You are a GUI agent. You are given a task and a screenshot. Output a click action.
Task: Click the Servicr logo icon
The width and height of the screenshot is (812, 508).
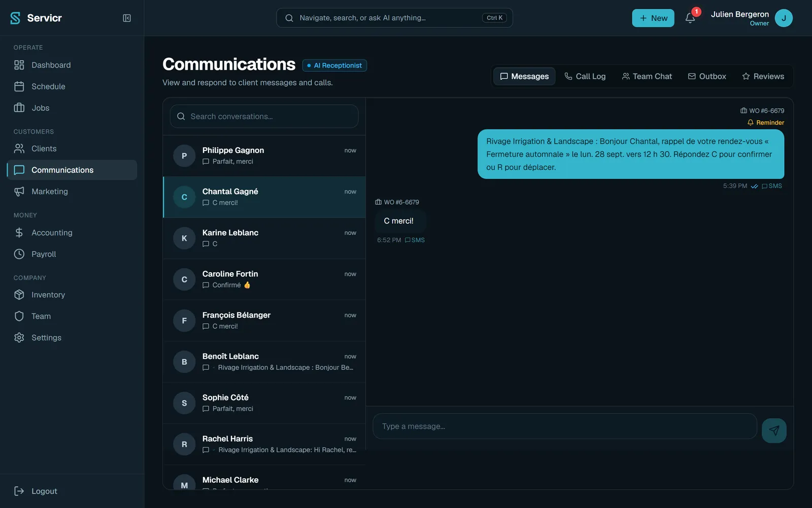(x=15, y=18)
